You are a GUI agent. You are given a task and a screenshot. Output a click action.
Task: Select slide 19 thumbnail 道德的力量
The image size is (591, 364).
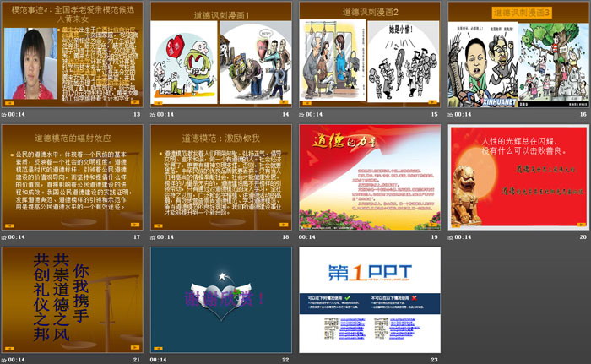pos(370,177)
